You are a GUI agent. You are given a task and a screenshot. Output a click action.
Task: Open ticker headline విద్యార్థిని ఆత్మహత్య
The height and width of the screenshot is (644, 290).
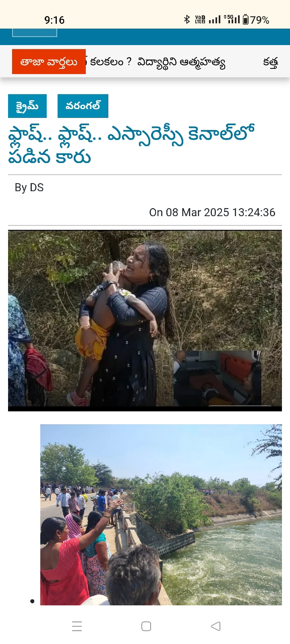181,62
